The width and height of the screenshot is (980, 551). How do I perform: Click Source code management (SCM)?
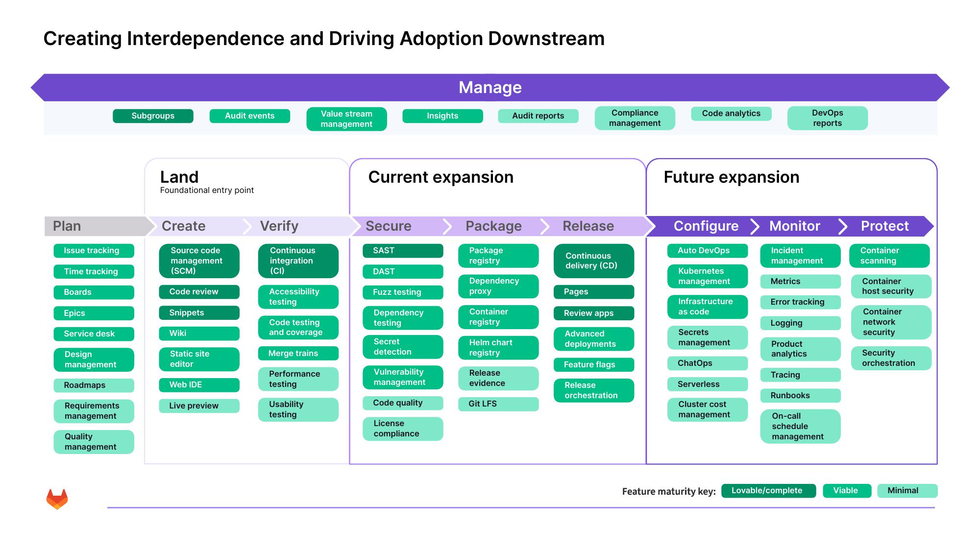pos(199,261)
